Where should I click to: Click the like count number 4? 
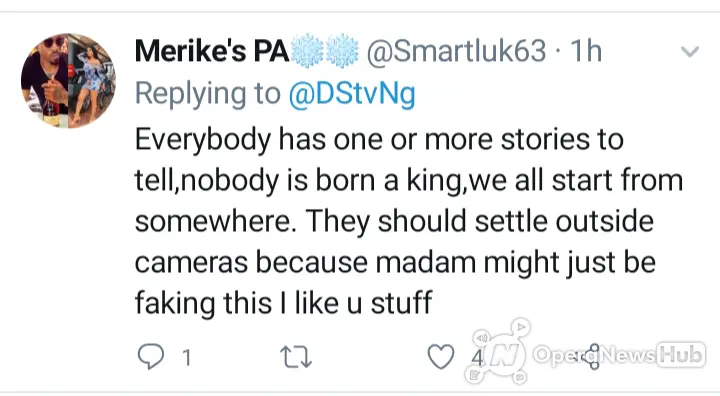click(x=478, y=357)
